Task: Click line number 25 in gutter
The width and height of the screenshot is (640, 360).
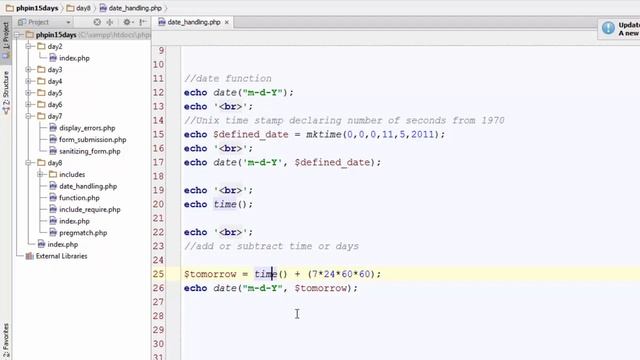Action: (159, 274)
